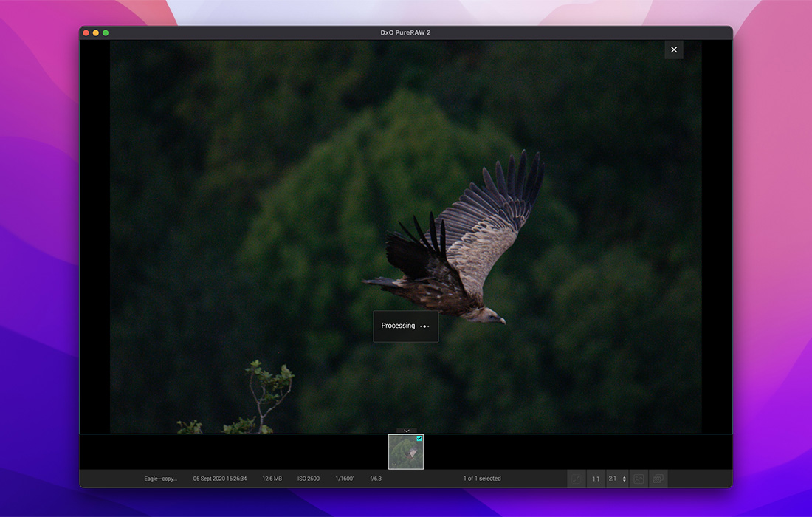Click the Processing indicator box
The width and height of the screenshot is (812, 517).
(405, 326)
